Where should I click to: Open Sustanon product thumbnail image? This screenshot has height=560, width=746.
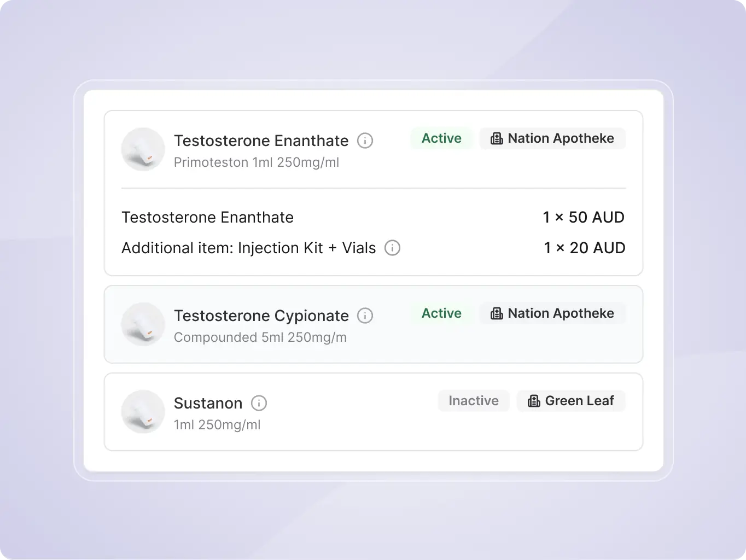(x=143, y=412)
